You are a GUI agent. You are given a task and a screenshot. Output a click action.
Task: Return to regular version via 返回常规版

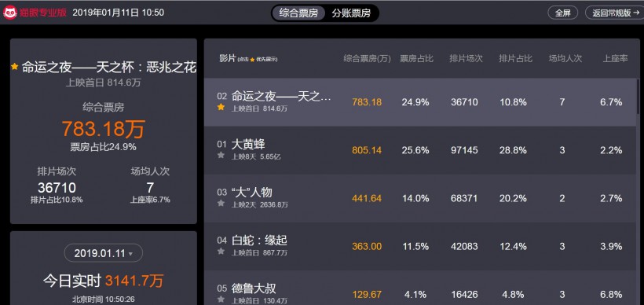coord(615,13)
